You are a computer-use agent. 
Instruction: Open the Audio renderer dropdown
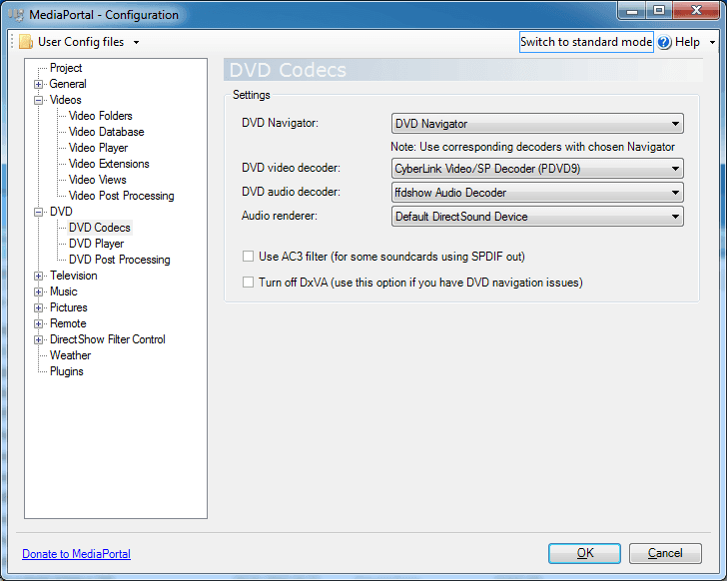pos(537,217)
